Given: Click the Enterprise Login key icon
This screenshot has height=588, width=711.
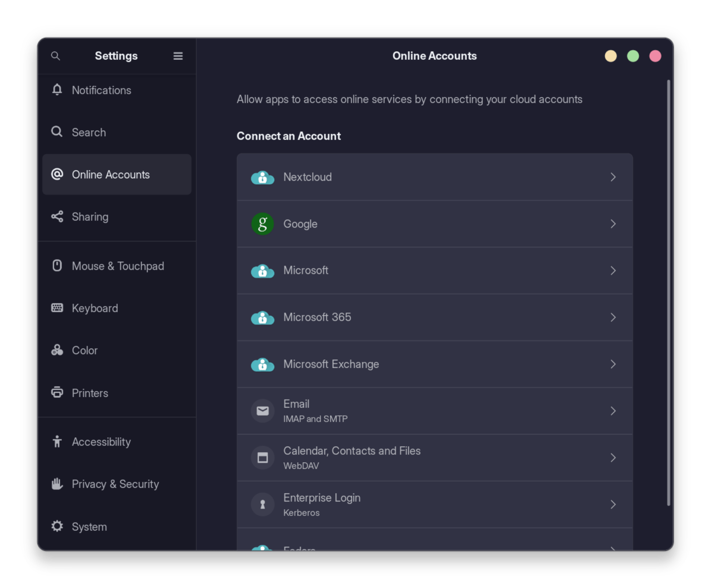Looking at the screenshot, I should point(262,504).
